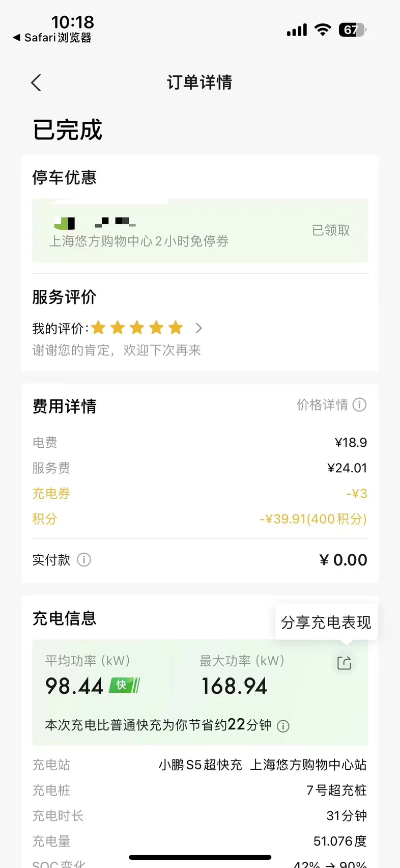Tap the 已领取 parking coupon status

[331, 230]
